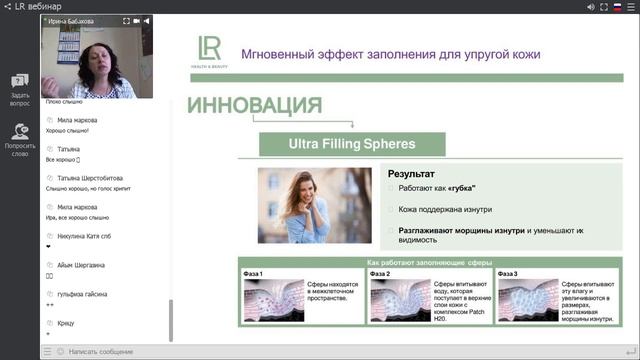Click the Фаза 3 skin diagram
Screen dimensions: 640x360
pos(528,300)
